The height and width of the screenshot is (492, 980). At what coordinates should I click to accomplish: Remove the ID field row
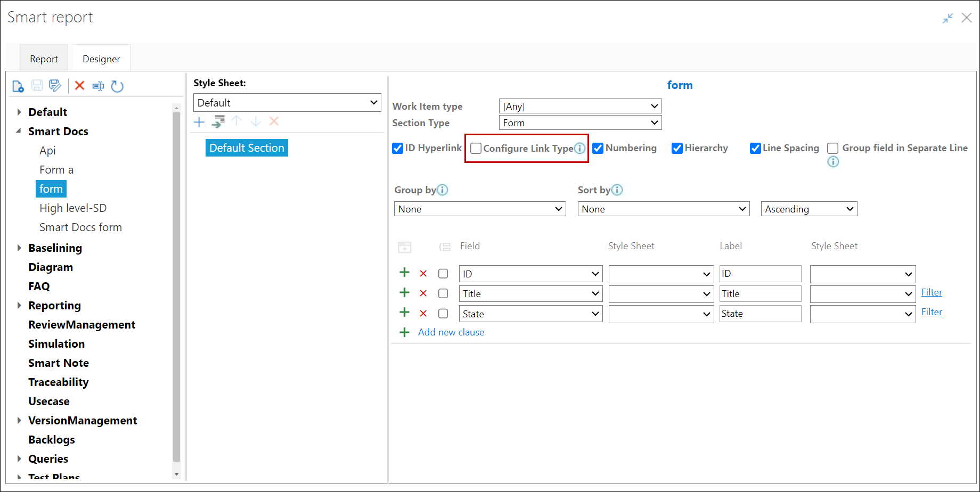(423, 274)
